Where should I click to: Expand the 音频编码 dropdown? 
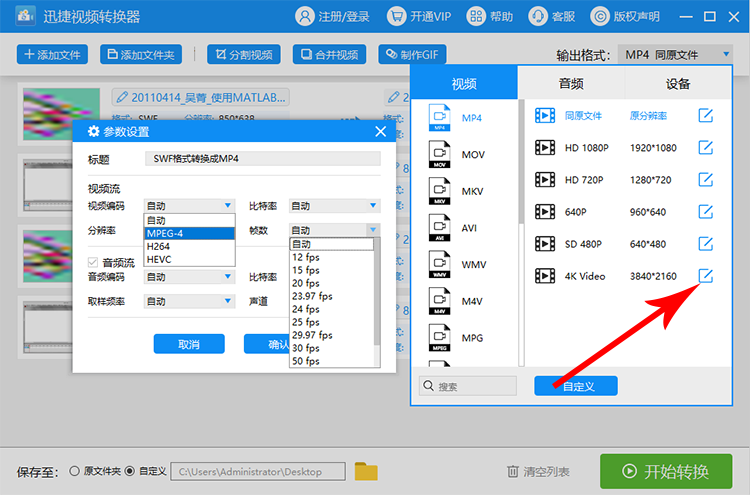[x=189, y=277]
